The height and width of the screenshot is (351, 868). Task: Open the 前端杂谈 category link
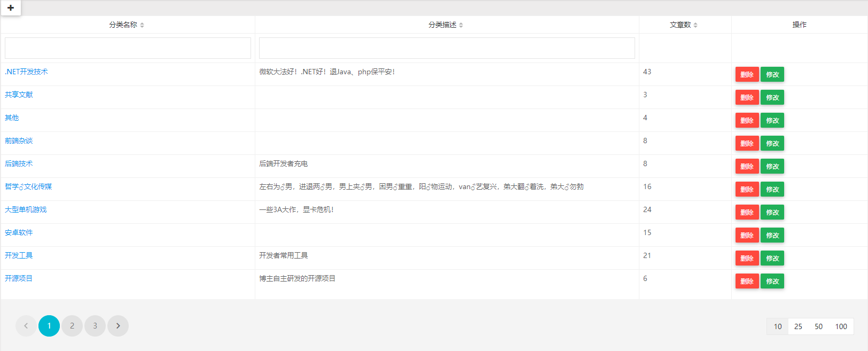point(19,141)
